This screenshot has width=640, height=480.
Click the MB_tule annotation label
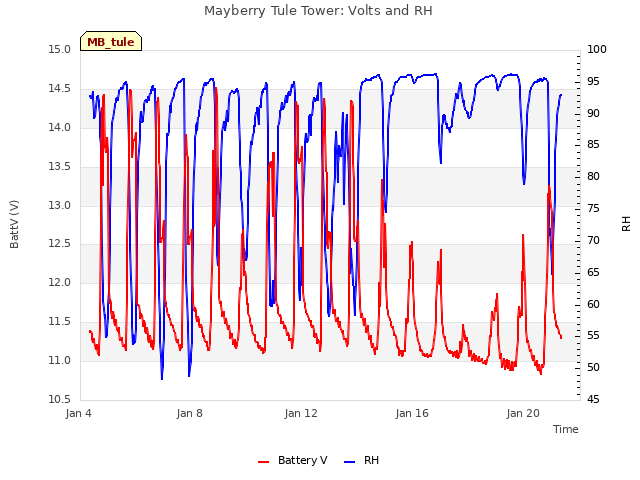click(x=111, y=41)
